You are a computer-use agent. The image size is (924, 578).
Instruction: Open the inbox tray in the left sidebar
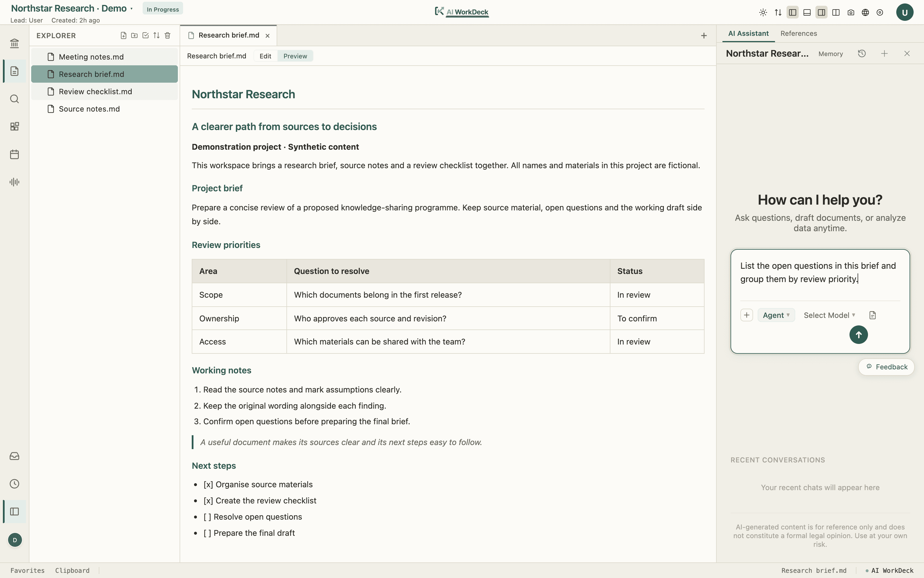click(x=14, y=456)
